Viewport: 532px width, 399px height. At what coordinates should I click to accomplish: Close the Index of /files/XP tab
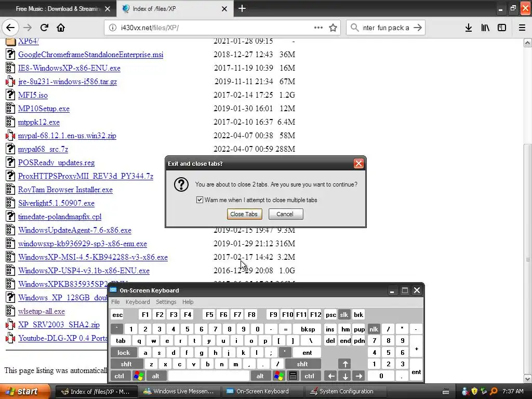[224, 9]
